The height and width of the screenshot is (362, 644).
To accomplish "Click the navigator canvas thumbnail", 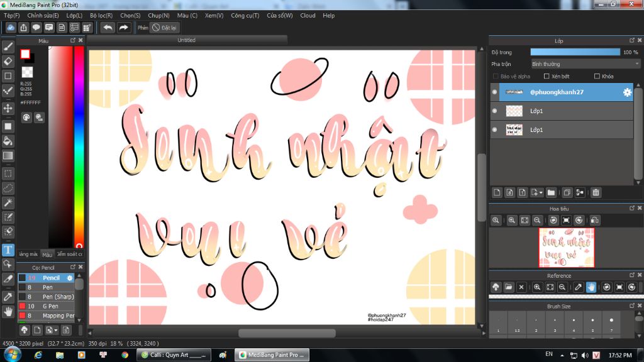I will pyautogui.click(x=567, y=248).
